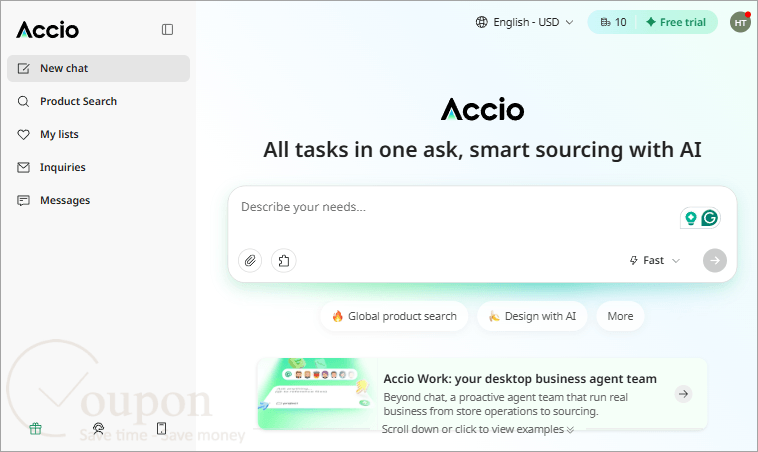
Task: Click the Accio Work banner arrow
Action: tap(683, 394)
